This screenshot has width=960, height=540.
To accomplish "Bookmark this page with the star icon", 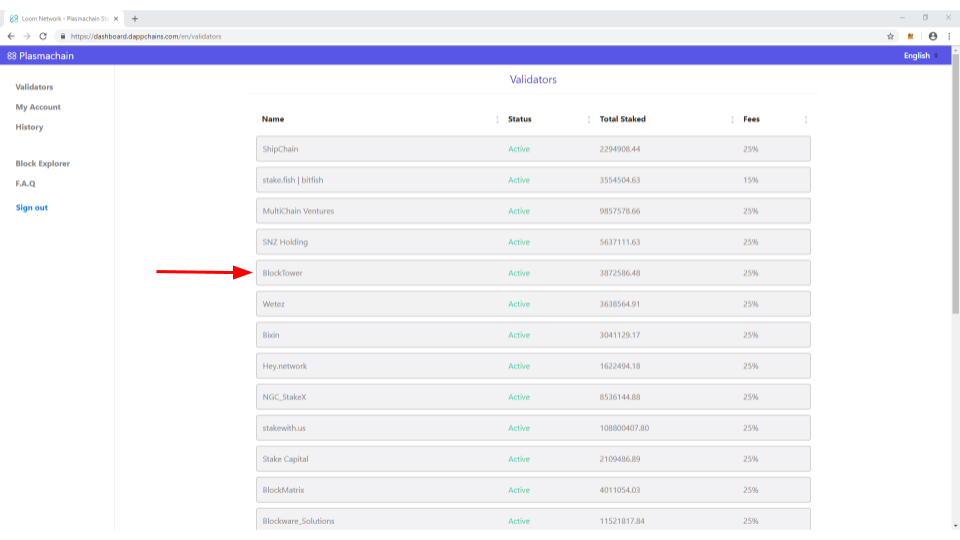I will point(890,36).
